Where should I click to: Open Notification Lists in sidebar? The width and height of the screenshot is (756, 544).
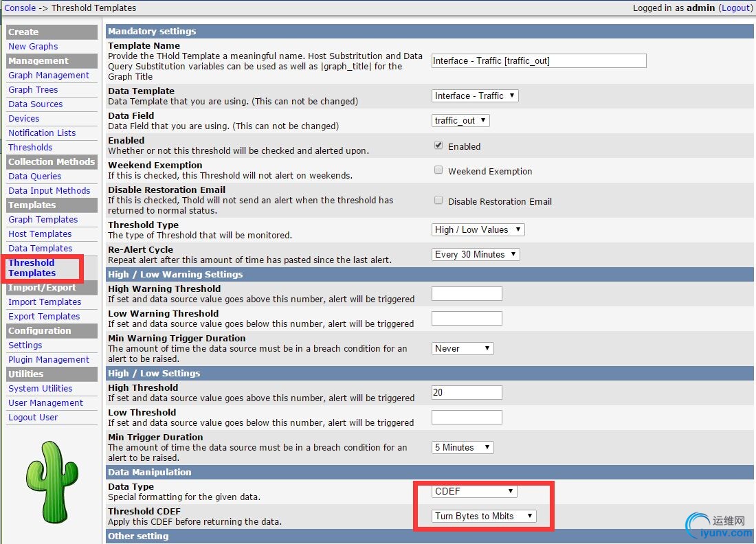[42, 133]
